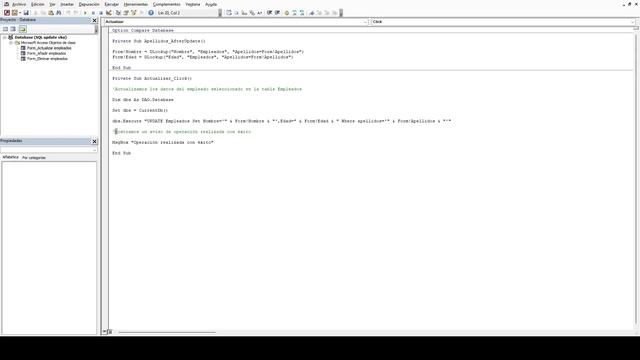Collapse Microsoft Access Objetos de clase folder
This screenshot has height=360, width=640.
click(x=11, y=42)
